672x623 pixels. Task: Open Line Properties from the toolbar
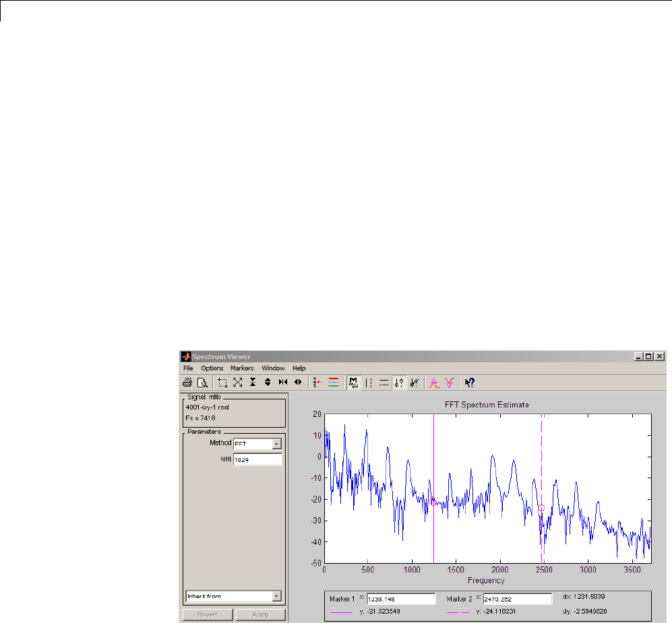tap(334, 383)
